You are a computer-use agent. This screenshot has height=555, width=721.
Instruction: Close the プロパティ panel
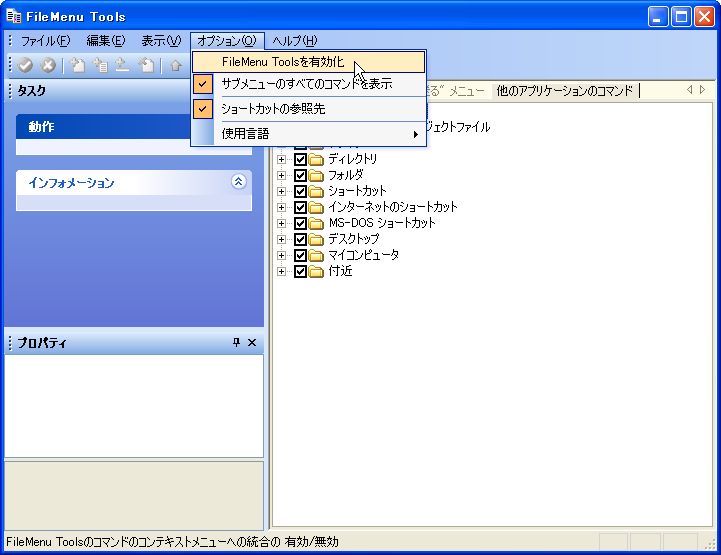click(x=252, y=342)
